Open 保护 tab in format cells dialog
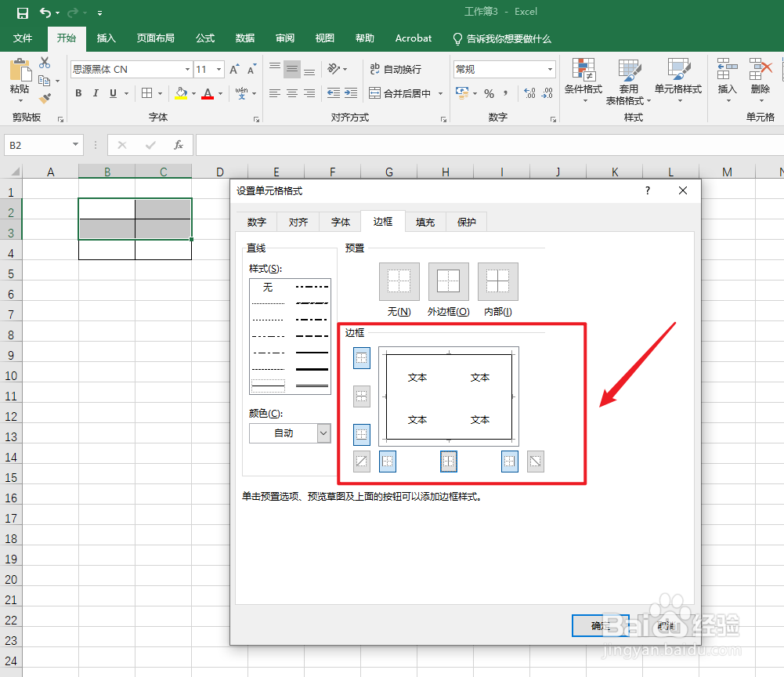 [467, 223]
